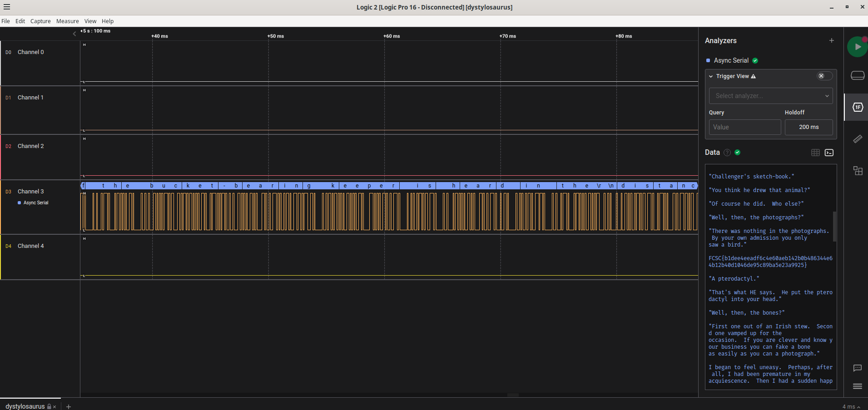Open Data help question mark icon
This screenshot has width=868, height=410.
click(727, 153)
